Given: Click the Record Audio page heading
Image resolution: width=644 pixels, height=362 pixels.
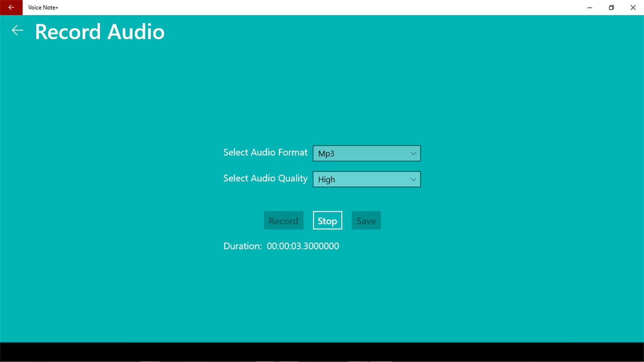Looking at the screenshot, I should 99,31.
